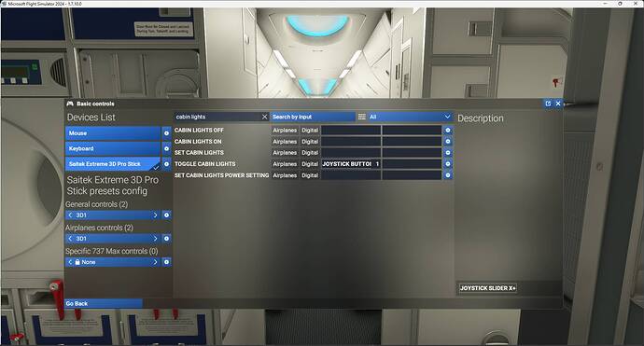Click the list view icon beside the All filter
Viewport: 644px width, 346px height.
pyautogui.click(x=361, y=117)
